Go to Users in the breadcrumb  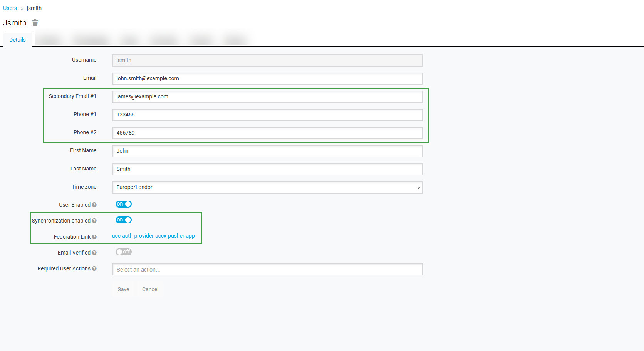coord(10,8)
